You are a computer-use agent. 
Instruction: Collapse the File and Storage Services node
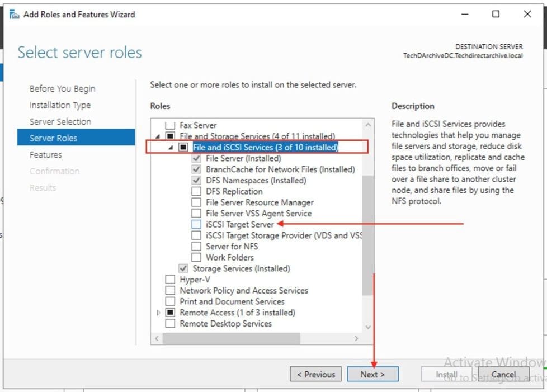pos(158,136)
